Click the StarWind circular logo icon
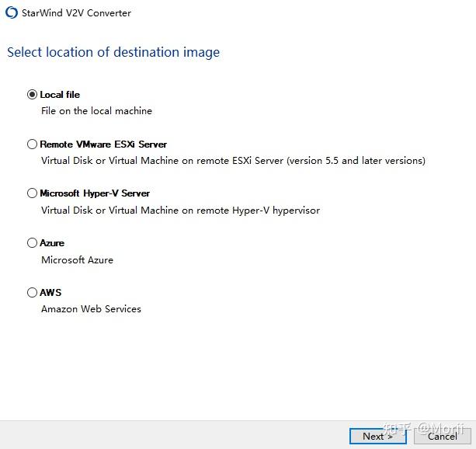This screenshot has height=449, width=476. pyautogui.click(x=12, y=12)
